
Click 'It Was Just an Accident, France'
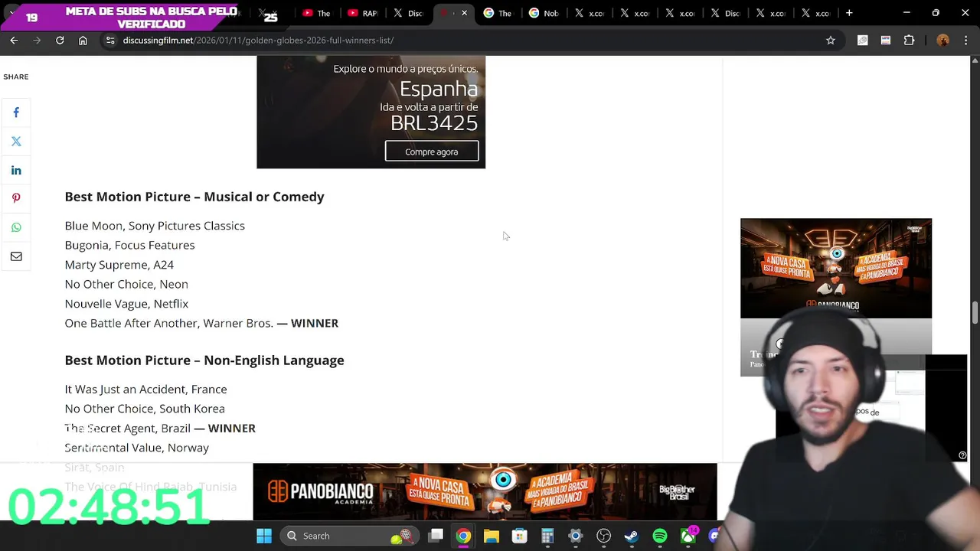(x=145, y=390)
